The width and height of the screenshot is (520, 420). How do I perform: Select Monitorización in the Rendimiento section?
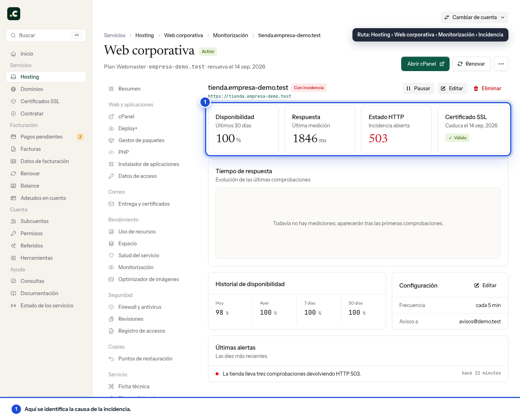coord(136,267)
